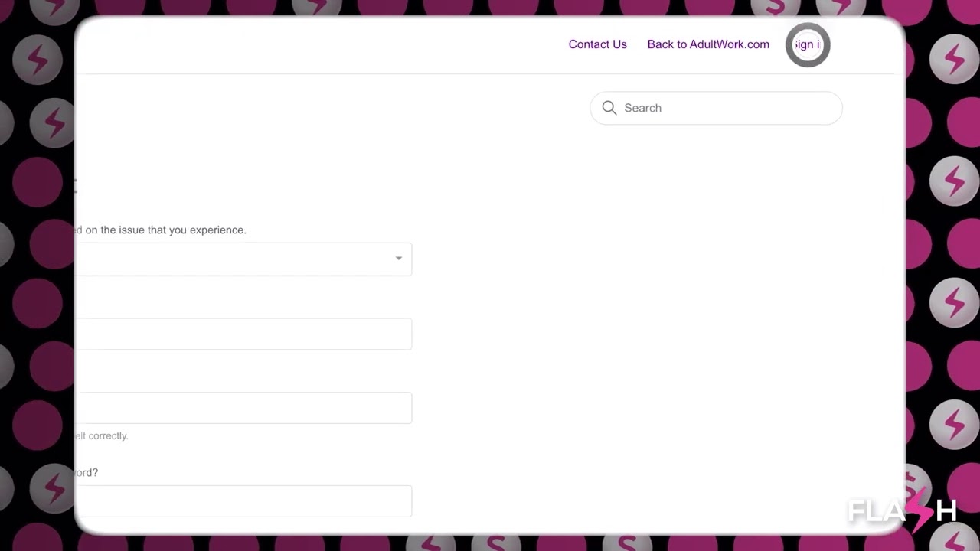This screenshot has height=551, width=980.
Task: Focus the Search text field
Action: click(716, 108)
